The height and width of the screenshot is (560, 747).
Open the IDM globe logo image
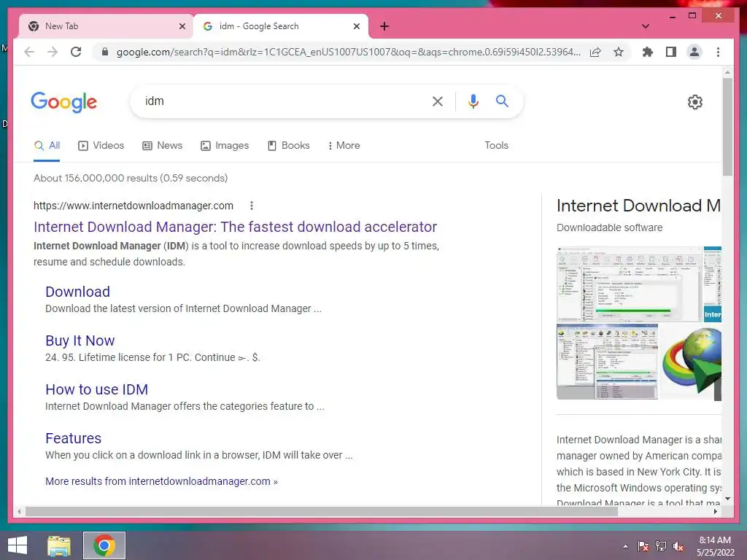tap(692, 362)
